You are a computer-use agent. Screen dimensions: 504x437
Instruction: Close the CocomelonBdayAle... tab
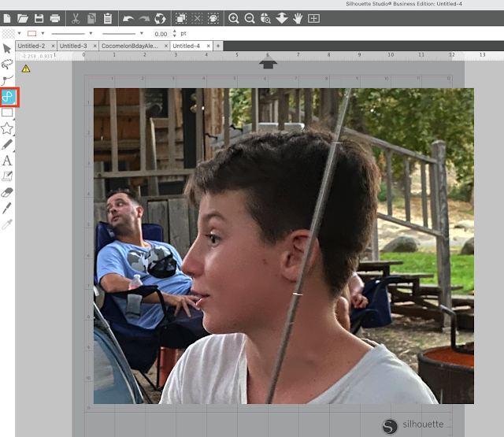tap(166, 46)
